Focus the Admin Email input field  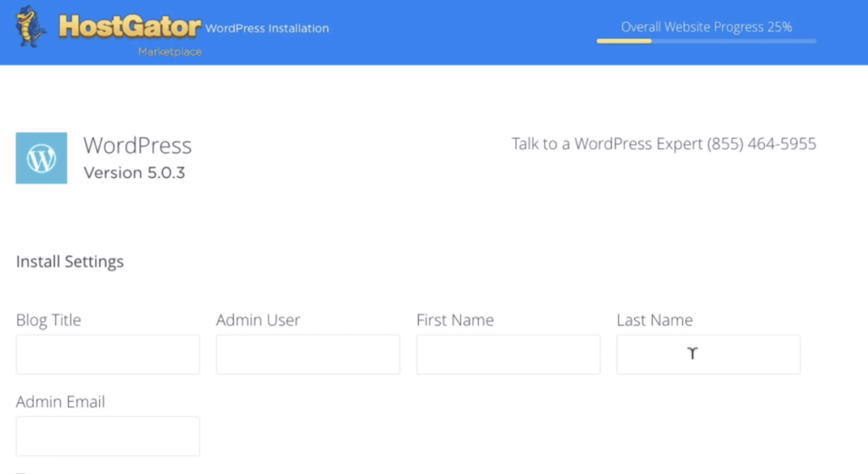point(108,437)
